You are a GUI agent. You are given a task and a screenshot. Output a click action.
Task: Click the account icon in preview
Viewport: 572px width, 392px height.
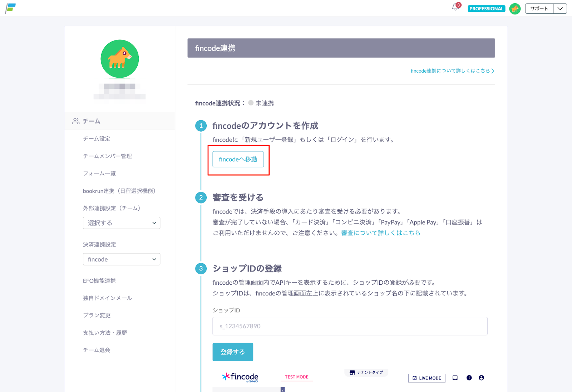pos(481,378)
